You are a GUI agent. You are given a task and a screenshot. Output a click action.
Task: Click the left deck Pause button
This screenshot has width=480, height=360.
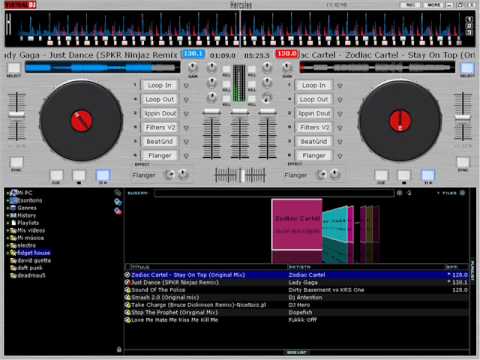click(79, 175)
